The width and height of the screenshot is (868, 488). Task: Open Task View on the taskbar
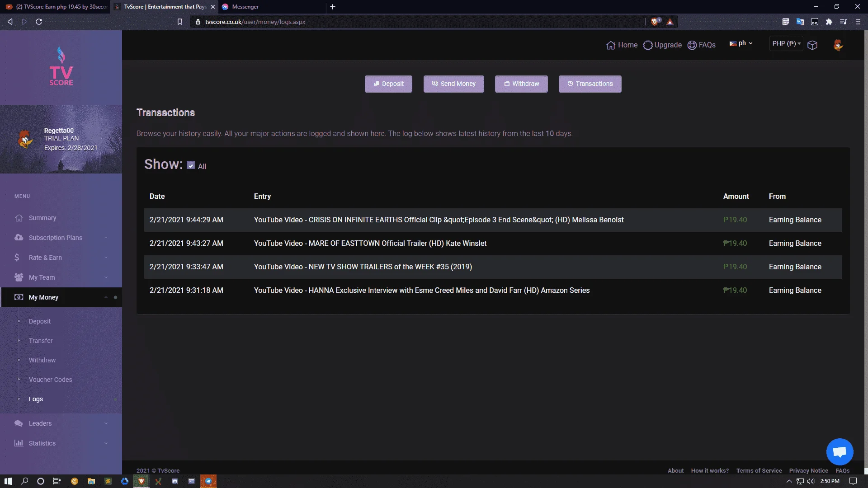(x=57, y=481)
